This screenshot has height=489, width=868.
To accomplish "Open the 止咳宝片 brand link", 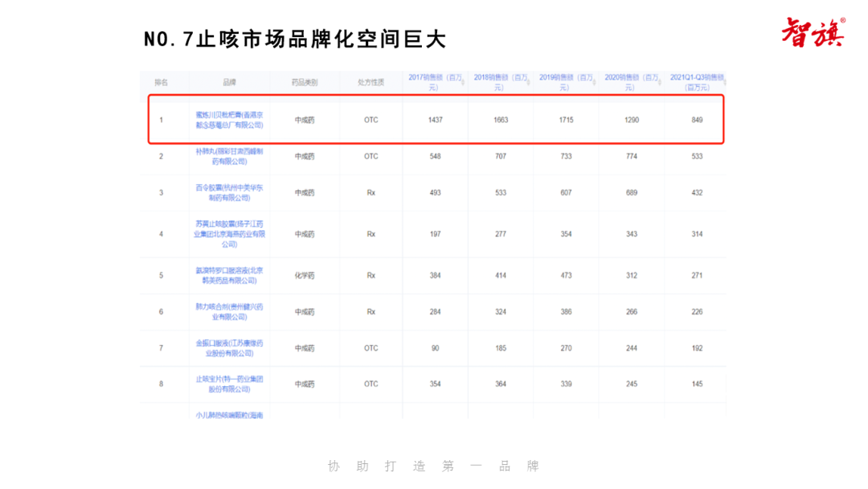I will 229,384.
